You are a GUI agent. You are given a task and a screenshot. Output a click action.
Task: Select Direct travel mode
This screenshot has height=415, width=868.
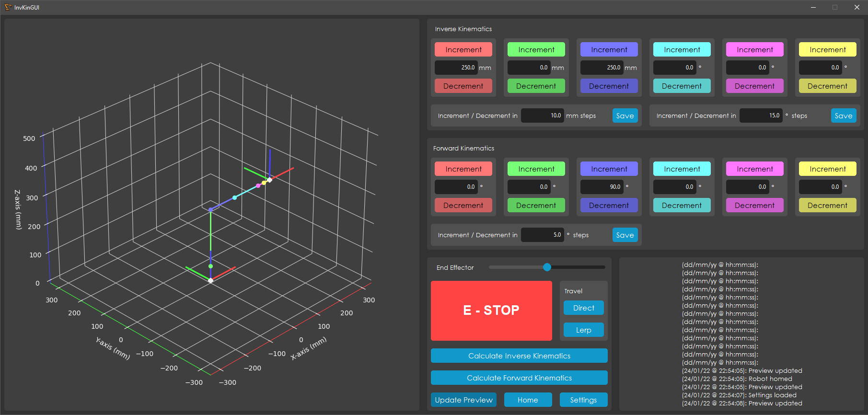coord(583,308)
